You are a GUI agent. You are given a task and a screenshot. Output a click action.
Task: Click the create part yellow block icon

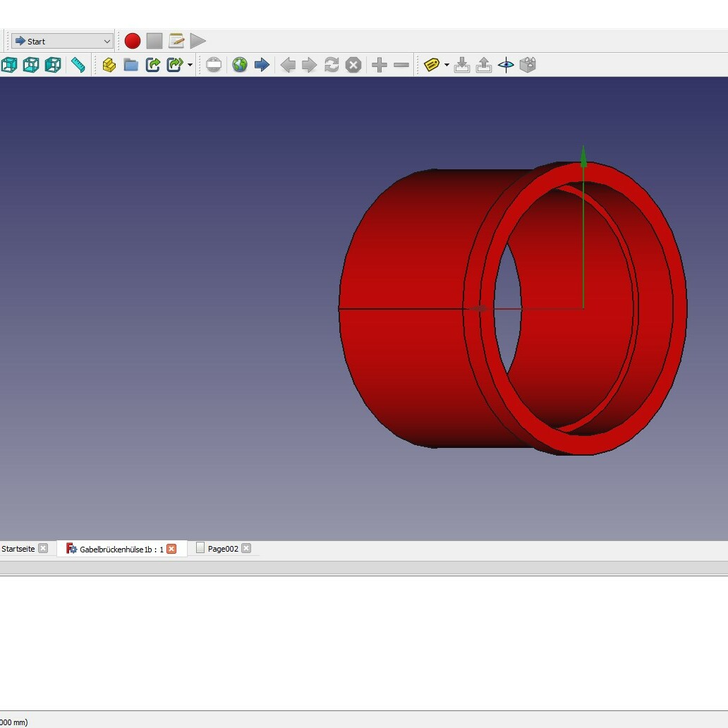tap(109, 65)
